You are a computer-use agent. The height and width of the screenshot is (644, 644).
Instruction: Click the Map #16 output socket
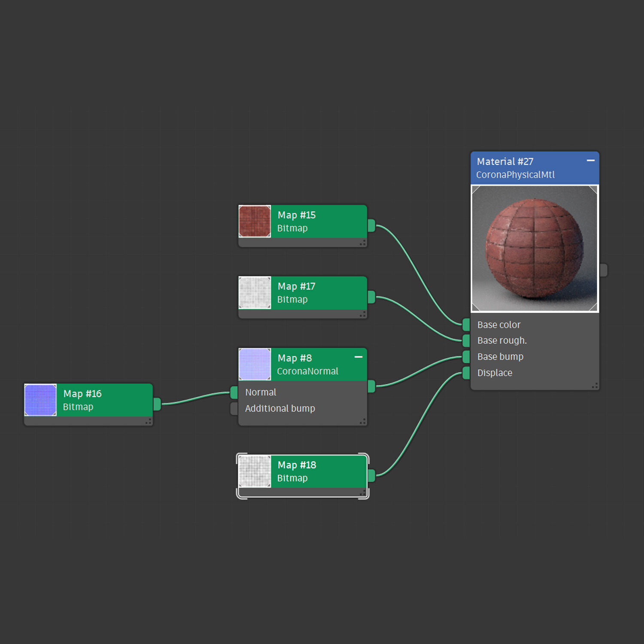point(157,404)
